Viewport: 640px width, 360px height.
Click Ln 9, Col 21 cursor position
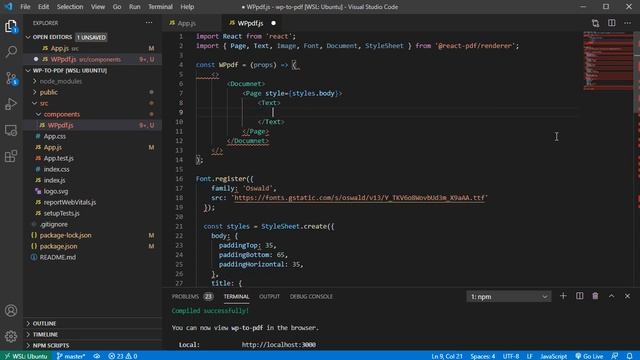pyautogui.click(x=447, y=356)
